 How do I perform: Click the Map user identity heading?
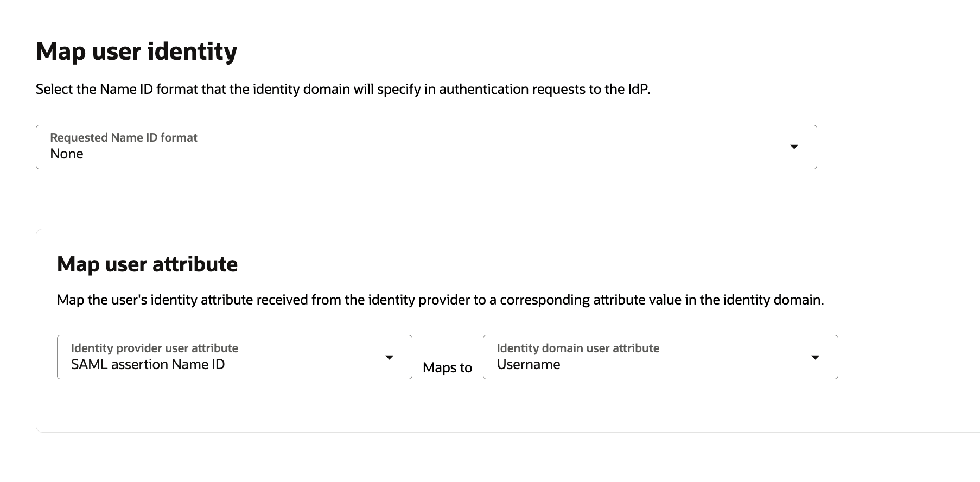(x=136, y=51)
